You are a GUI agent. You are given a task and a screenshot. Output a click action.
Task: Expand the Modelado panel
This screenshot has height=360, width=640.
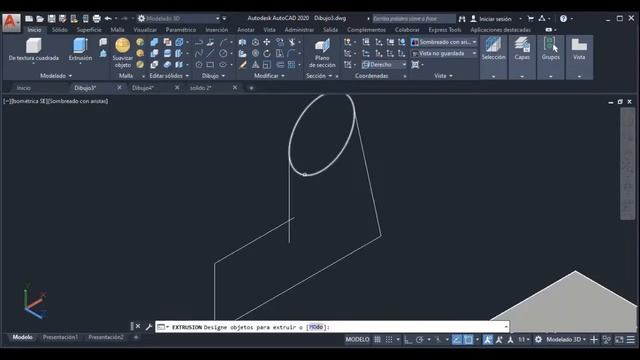pos(56,76)
